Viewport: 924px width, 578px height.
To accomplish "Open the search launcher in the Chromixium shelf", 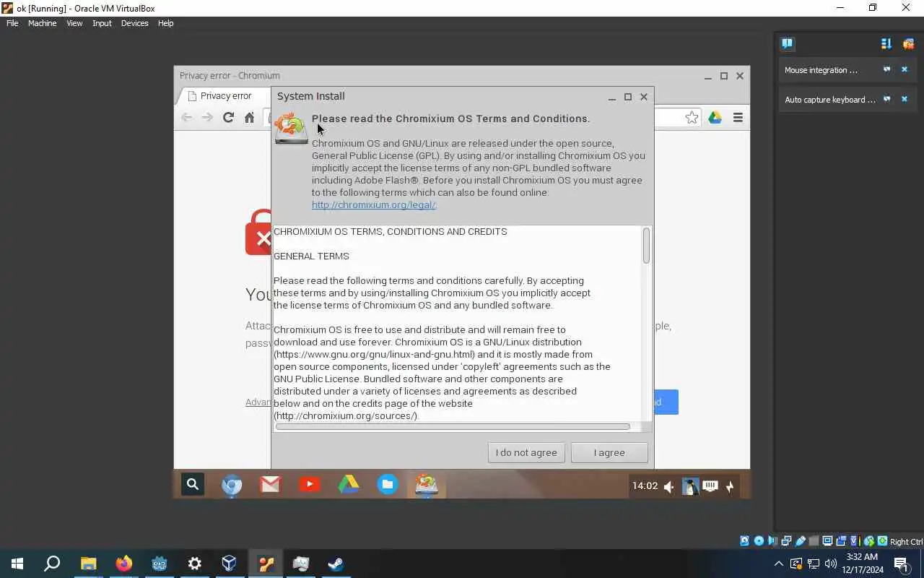I will point(192,485).
